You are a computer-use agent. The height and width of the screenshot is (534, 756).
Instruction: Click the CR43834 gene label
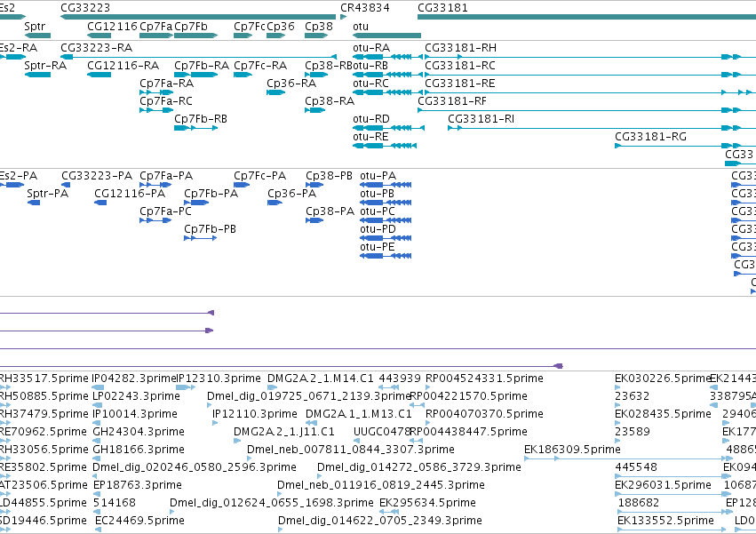pos(365,8)
